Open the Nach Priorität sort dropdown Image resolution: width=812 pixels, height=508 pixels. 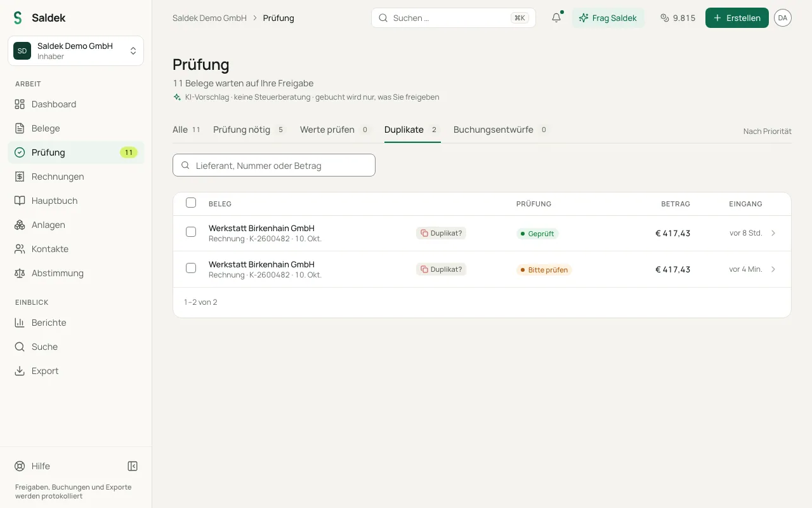click(x=768, y=131)
